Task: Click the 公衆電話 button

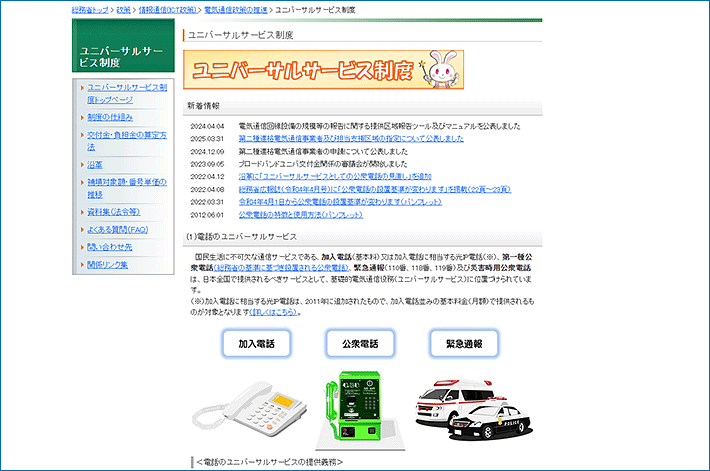Action: [360, 344]
